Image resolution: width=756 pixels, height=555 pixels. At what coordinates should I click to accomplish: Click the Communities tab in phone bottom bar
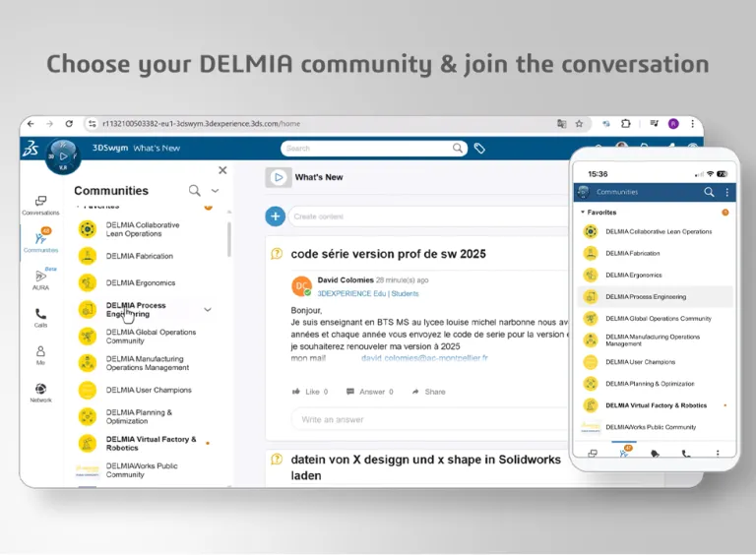(x=624, y=452)
